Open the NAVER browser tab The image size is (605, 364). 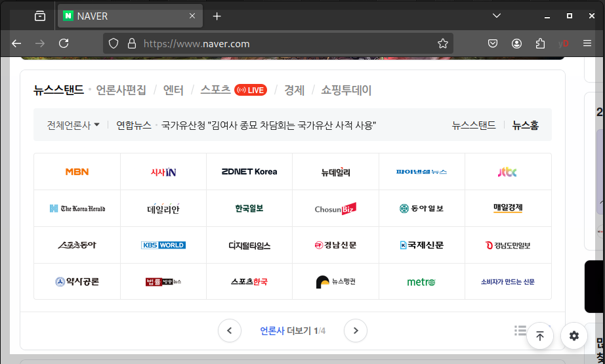tap(130, 16)
